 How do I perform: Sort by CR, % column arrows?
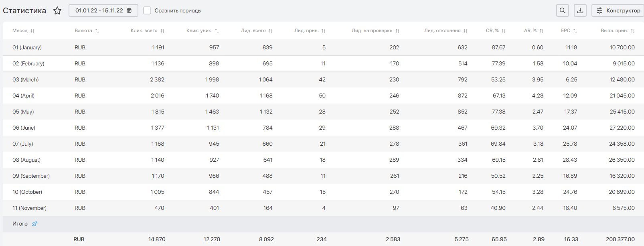point(504,31)
